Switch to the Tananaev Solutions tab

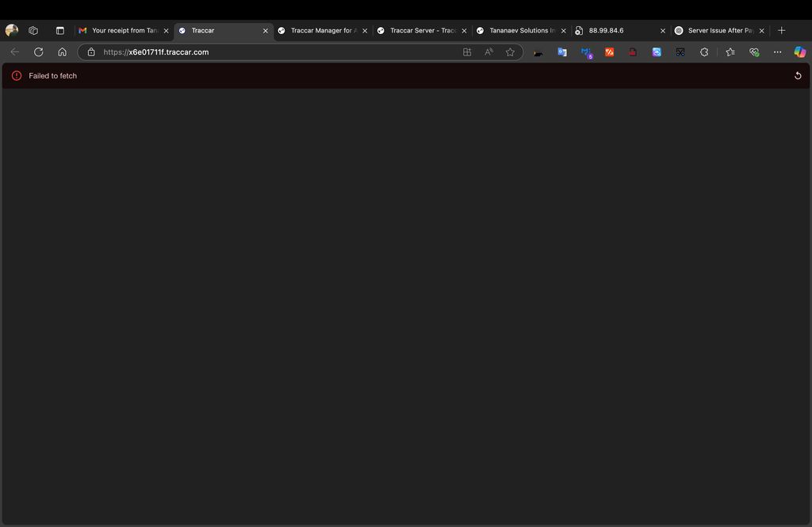(x=521, y=31)
